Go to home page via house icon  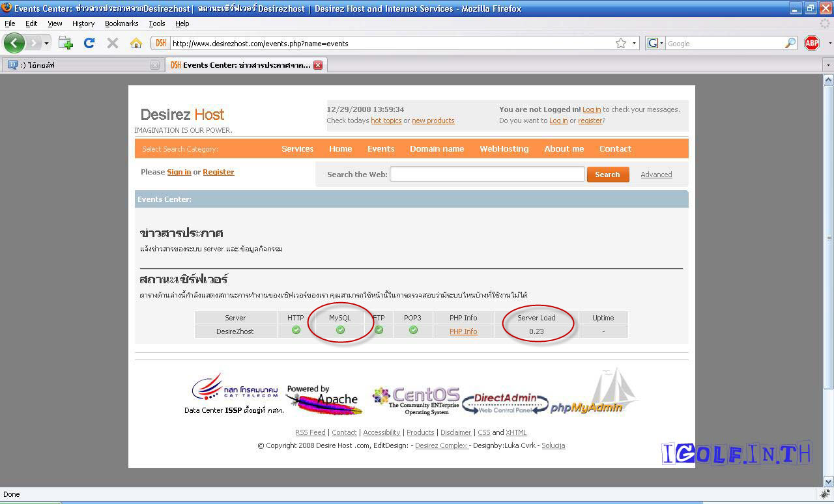tap(136, 43)
